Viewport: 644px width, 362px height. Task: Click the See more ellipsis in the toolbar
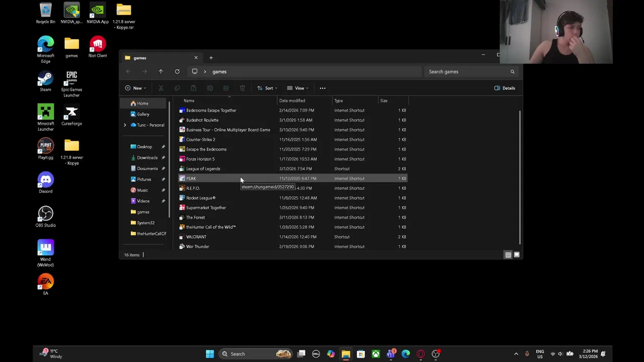coord(323,88)
